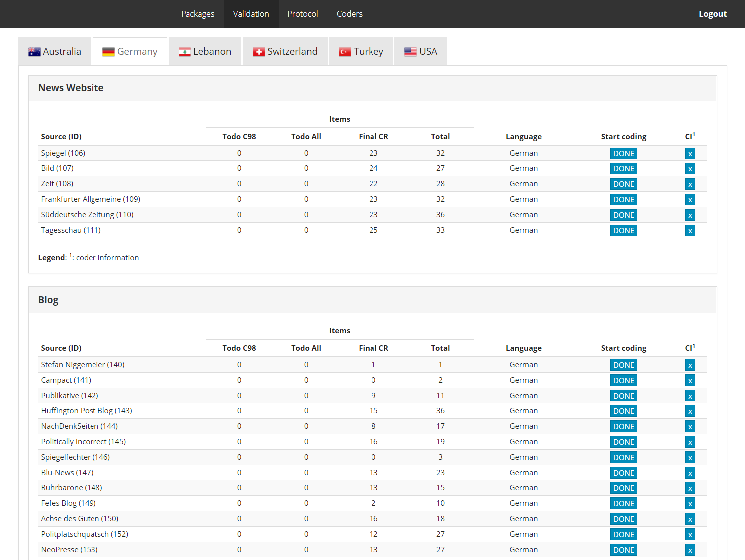Screen dimensions: 745x560
Task: Click the Total value 36 for Süddeutsche Zeitung
Action: click(440, 215)
